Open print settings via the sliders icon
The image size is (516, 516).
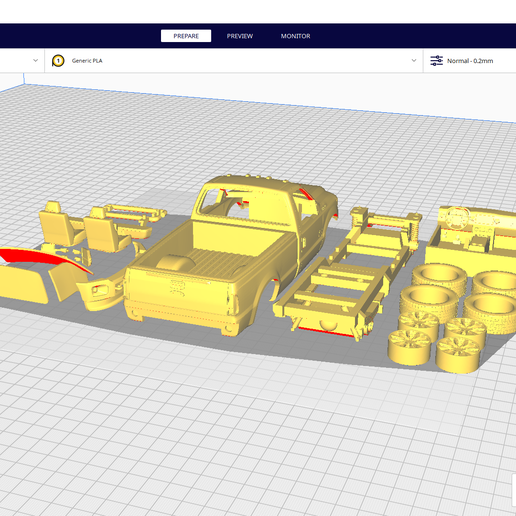pos(436,61)
